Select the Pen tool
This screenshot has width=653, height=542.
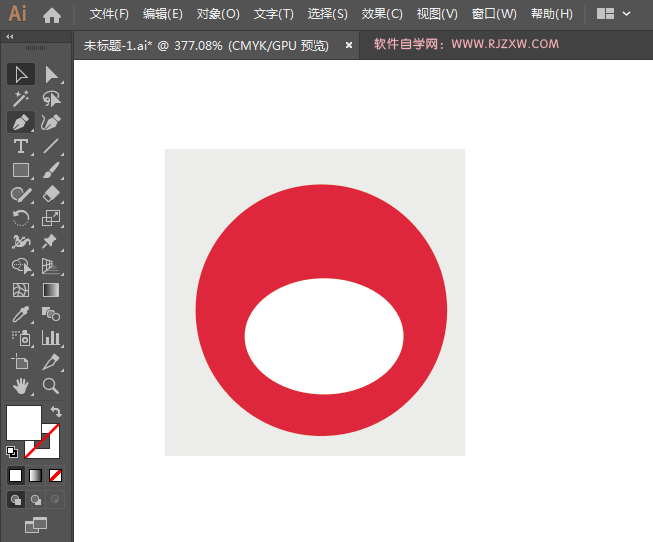pos(21,122)
